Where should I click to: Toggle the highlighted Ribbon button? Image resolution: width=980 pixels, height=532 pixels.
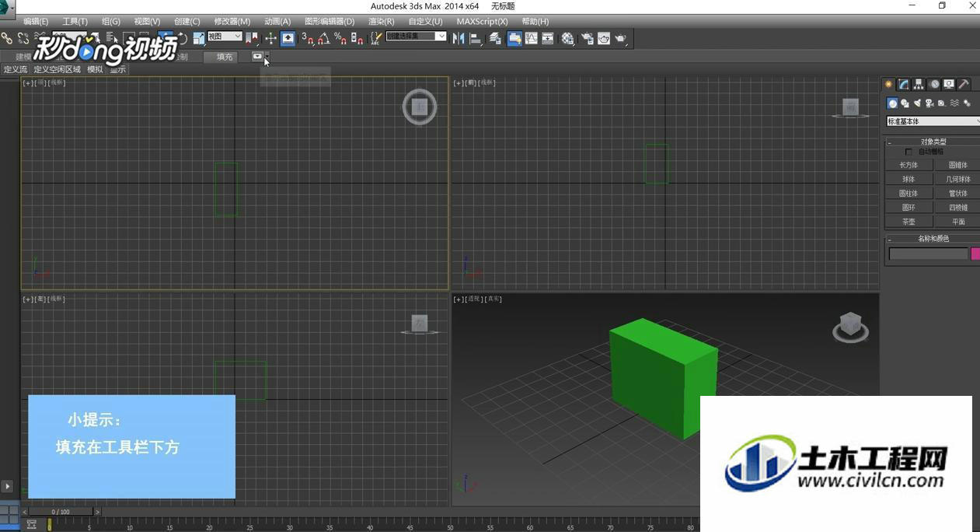pyautogui.click(x=514, y=38)
